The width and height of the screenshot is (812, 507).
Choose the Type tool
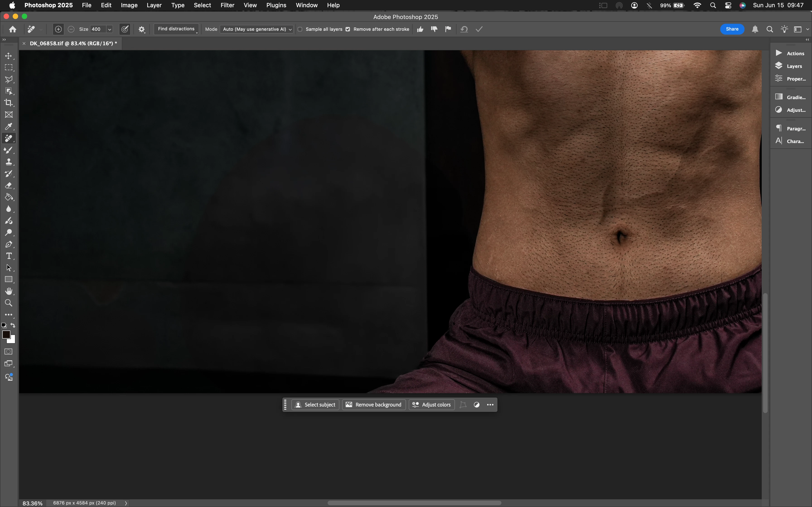[x=9, y=256]
